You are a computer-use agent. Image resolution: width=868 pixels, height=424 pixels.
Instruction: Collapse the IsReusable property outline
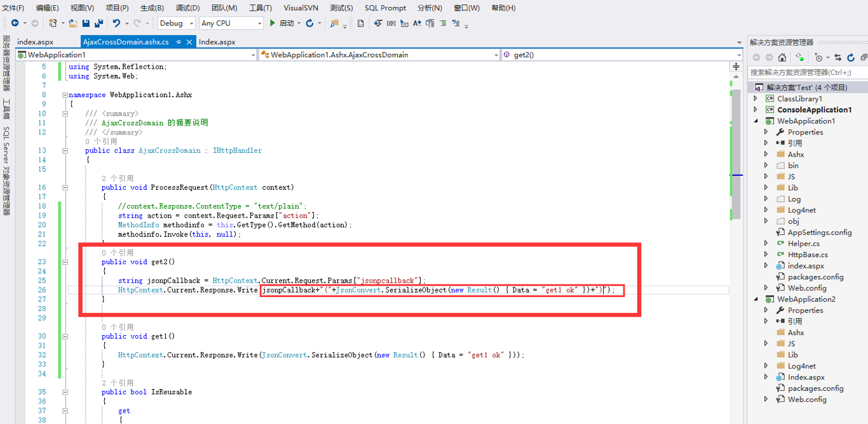65,392
